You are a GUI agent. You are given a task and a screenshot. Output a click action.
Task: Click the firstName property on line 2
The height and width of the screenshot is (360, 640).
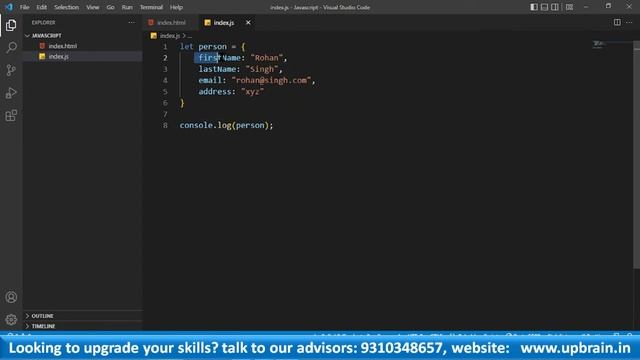click(x=220, y=58)
